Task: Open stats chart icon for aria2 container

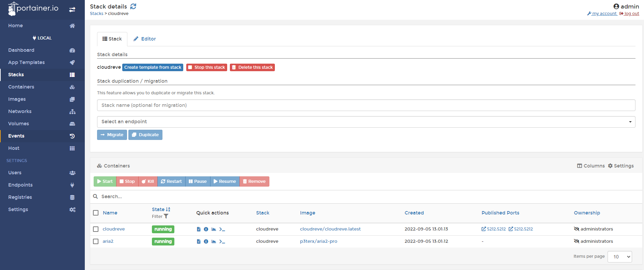Action: 214,241
